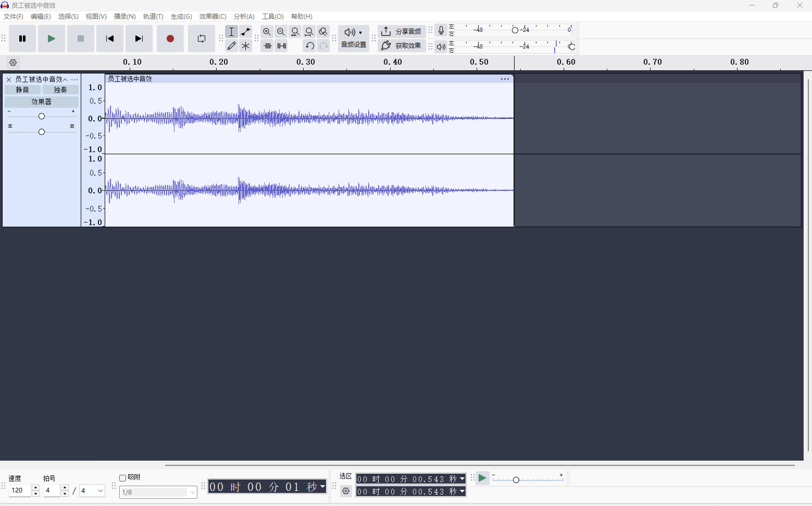Click the 分享音频 share audio button

[402, 32]
